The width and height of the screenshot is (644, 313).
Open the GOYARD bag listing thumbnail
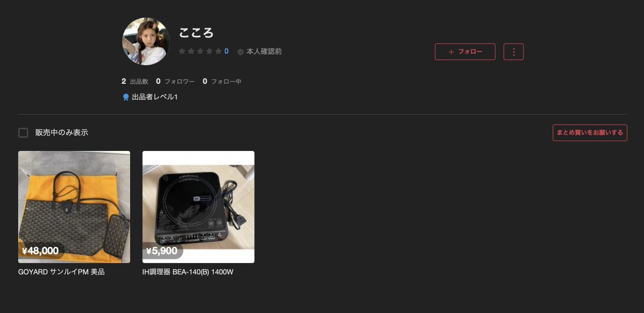point(74,207)
